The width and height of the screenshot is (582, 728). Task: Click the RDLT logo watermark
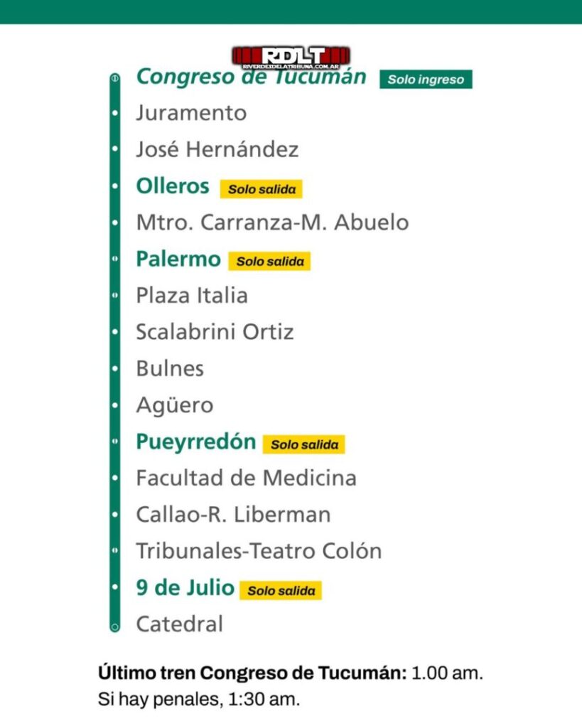291,58
